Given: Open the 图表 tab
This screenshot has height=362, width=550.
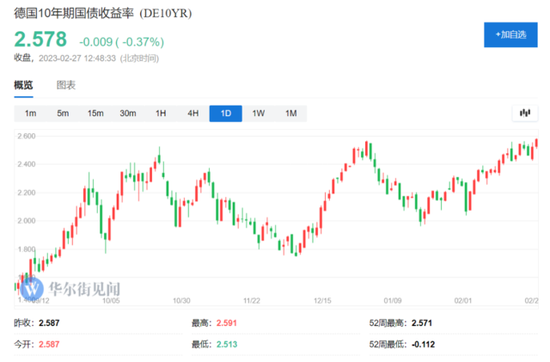Looking at the screenshot, I should tap(66, 85).
